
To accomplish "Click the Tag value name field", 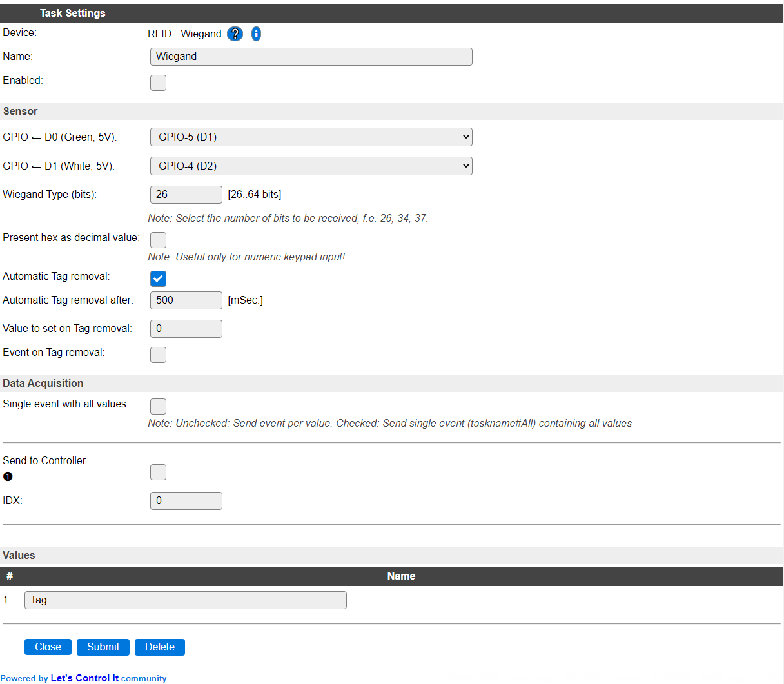I will click(x=186, y=600).
